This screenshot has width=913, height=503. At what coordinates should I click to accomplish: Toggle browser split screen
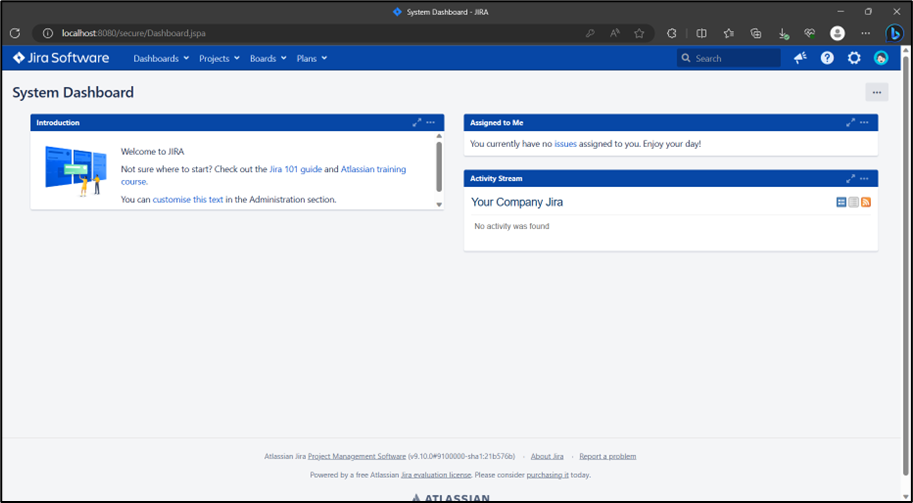click(x=702, y=33)
